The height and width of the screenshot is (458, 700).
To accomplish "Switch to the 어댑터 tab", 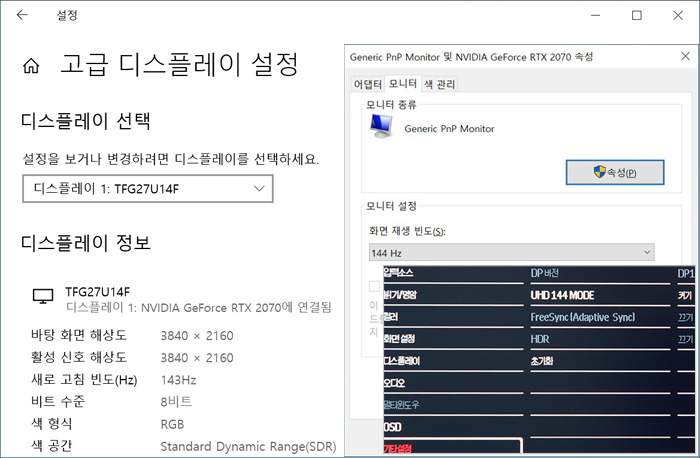I will [x=367, y=84].
